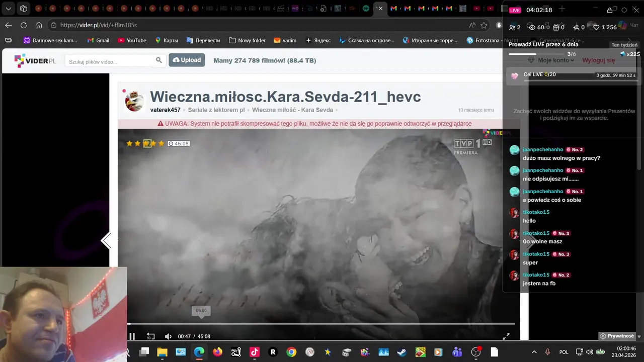Open the VIDERPL logo home link

[35, 61]
